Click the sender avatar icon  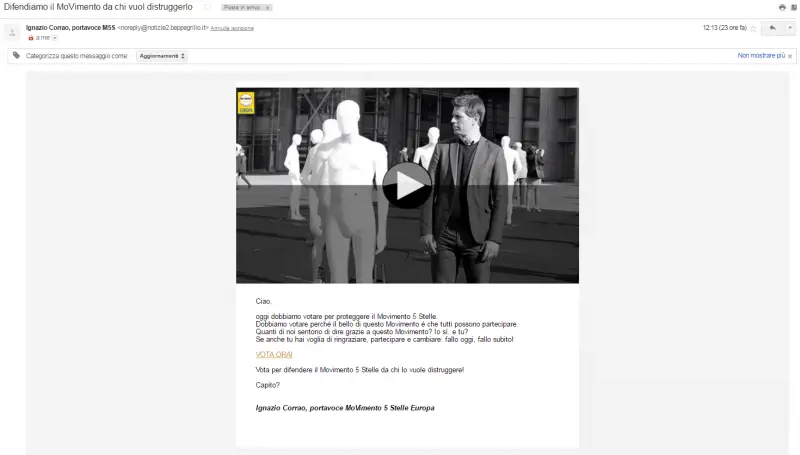click(x=12, y=32)
